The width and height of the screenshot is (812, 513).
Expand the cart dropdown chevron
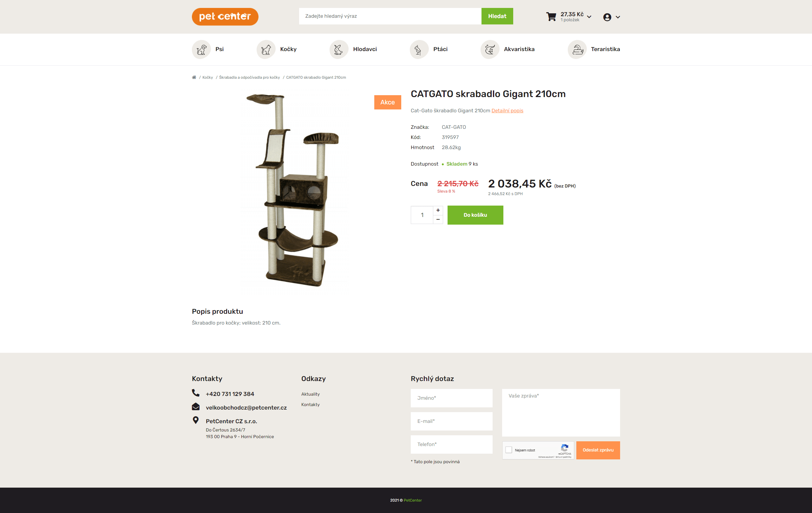click(x=589, y=17)
